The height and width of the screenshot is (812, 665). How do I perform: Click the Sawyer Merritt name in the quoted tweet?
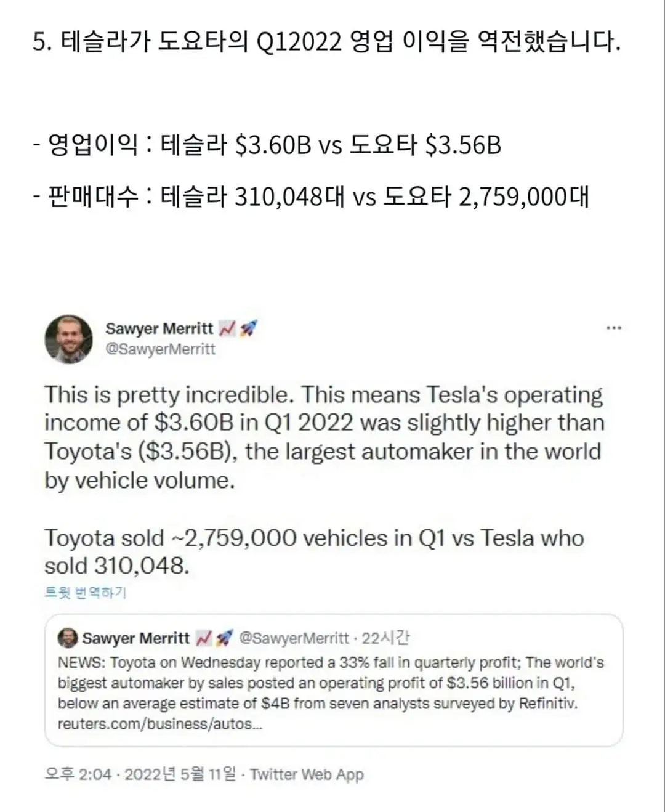(135, 638)
